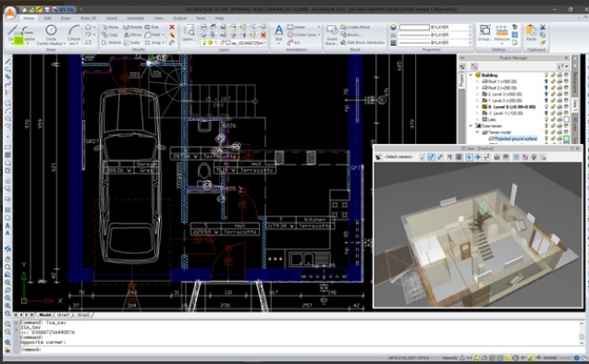Toggle visibility bulb for Roof 1
The width and height of the screenshot is (589, 364).
(546, 81)
